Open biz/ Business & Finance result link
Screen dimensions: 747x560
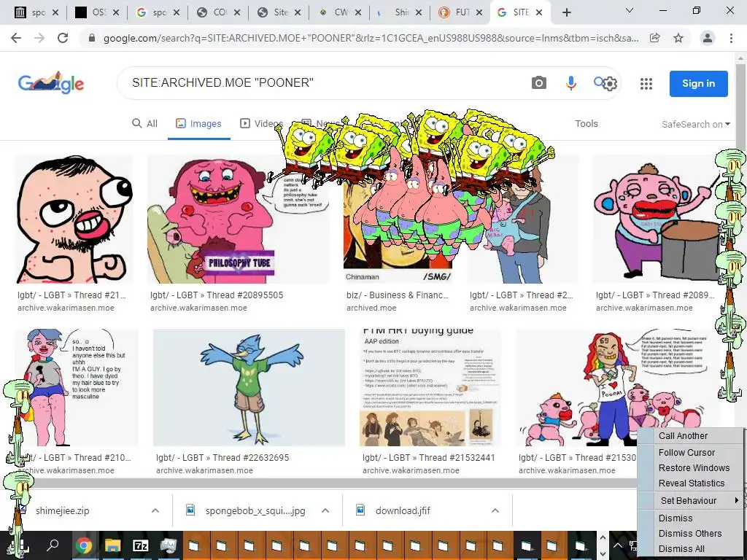(x=398, y=295)
